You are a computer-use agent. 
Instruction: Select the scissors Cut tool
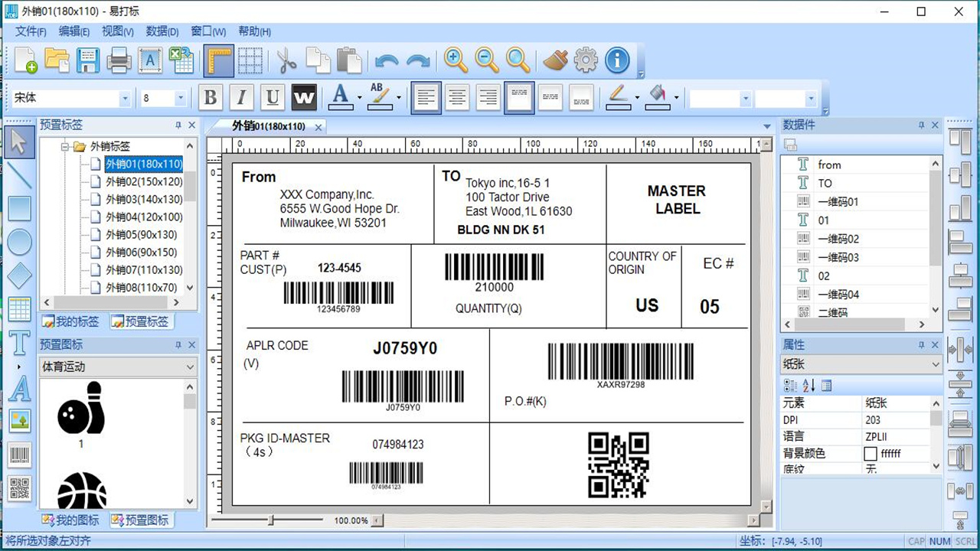tap(287, 60)
